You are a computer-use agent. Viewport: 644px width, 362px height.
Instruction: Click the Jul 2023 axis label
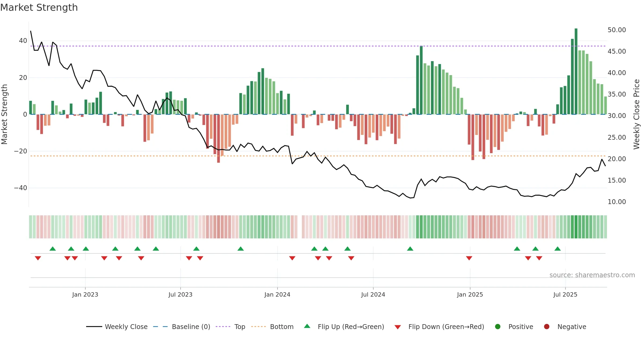click(180, 294)
